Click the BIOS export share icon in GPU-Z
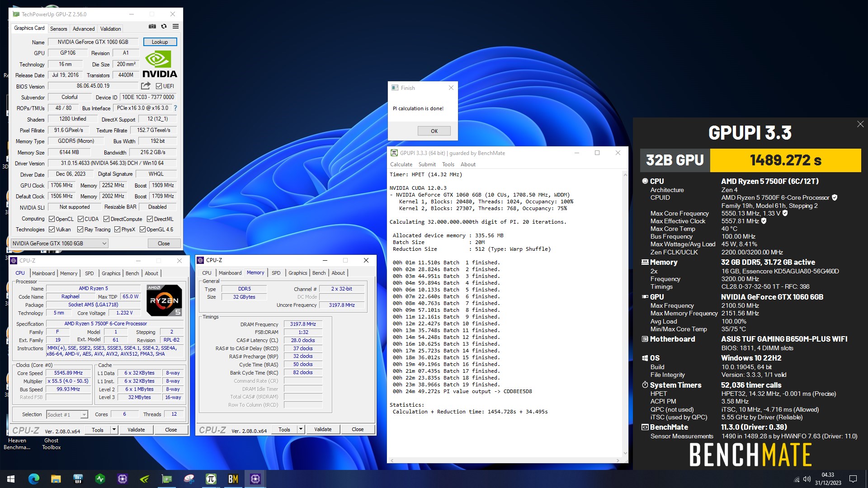The height and width of the screenshot is (488, 868). (x=146, y=86)
